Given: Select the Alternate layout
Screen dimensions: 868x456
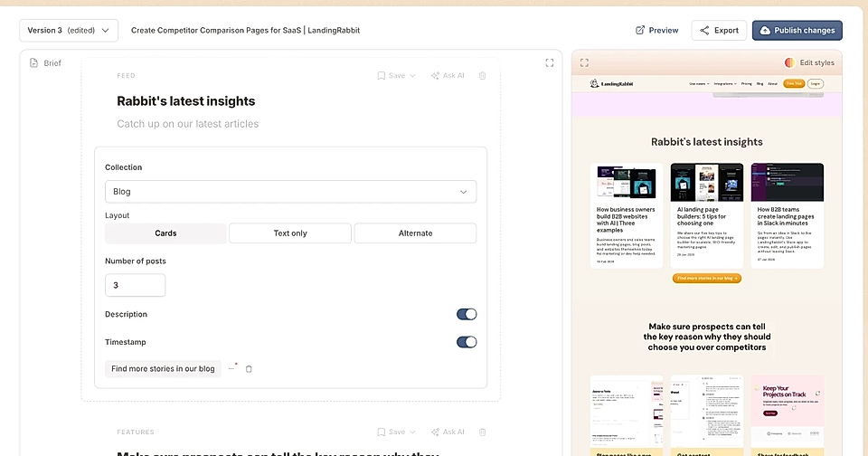Looking at the screenshot, I should click(x=415, y=233).
